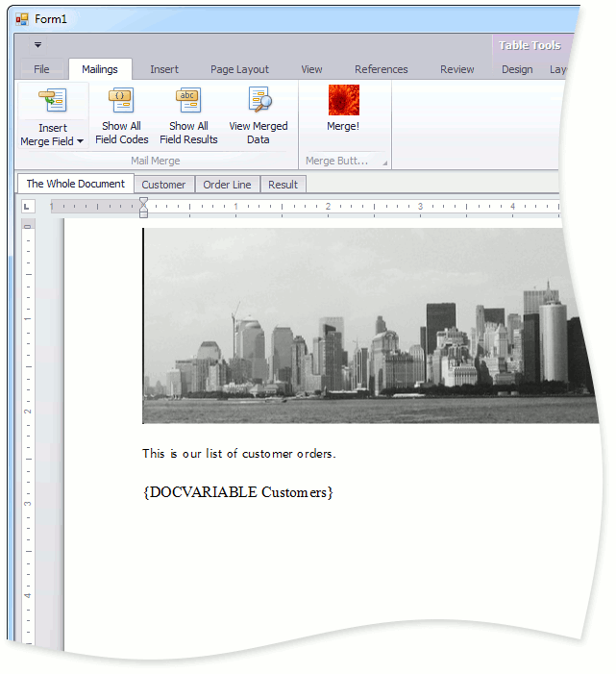Click the tab stop type selector on ruler
The height and width of the screenshot is (674, 616).
pyautogui.click(x=28, y=207)
